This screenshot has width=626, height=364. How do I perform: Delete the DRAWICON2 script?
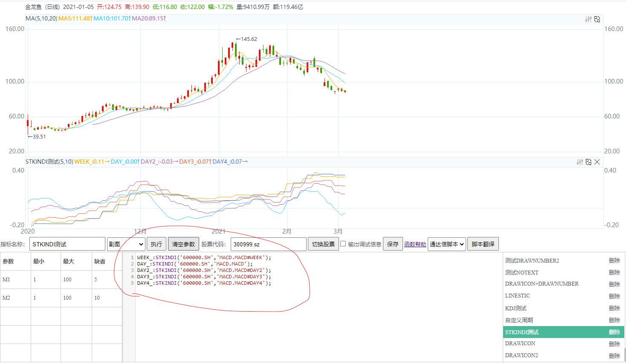(x=614, y=356)
